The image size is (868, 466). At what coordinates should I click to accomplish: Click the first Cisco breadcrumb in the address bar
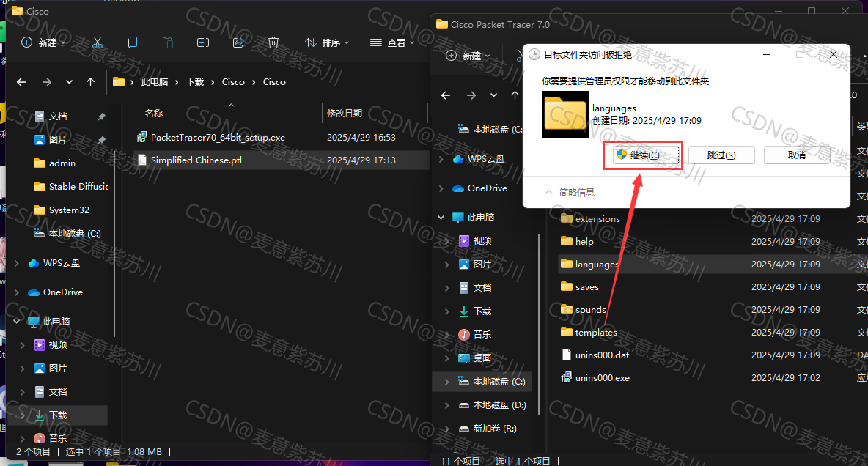[x=233, y=82]
